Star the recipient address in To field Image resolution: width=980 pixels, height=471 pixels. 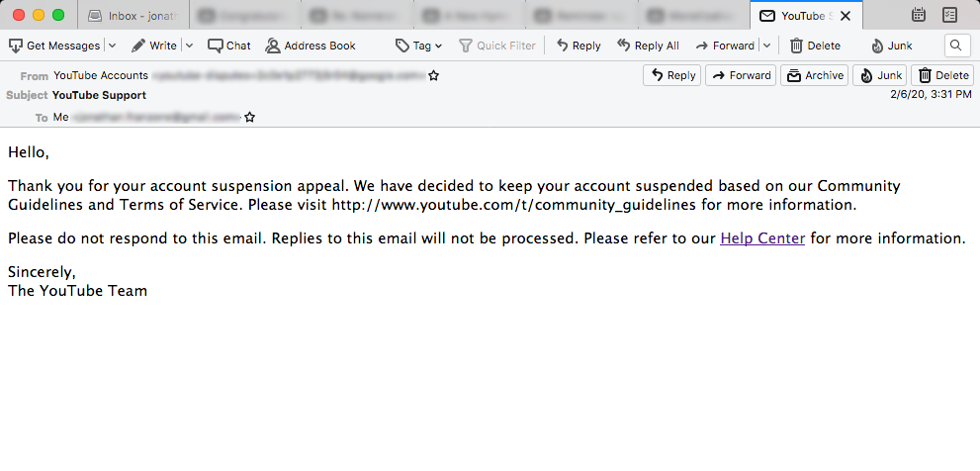pyautogui.click(x=249, y=117)
